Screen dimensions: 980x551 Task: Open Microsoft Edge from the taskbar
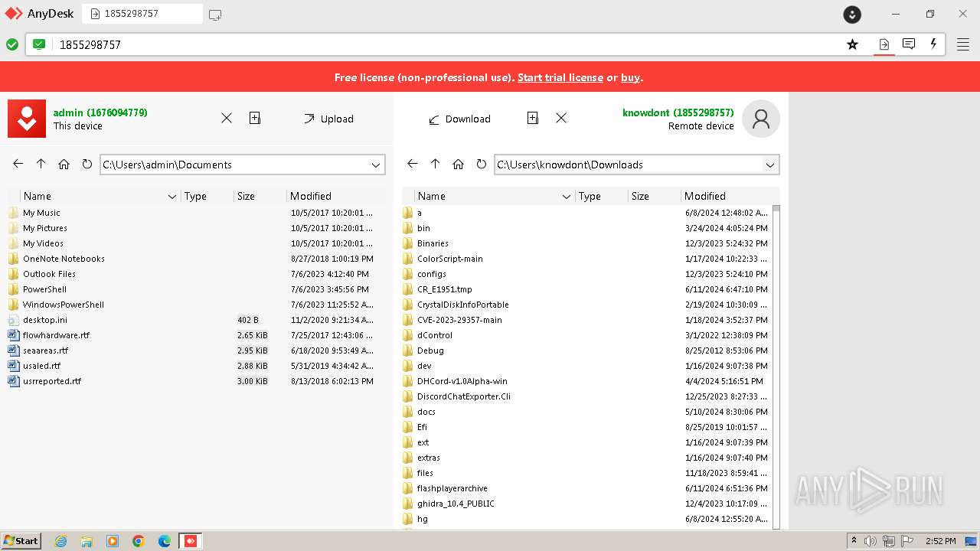click(x=165, y=541)
